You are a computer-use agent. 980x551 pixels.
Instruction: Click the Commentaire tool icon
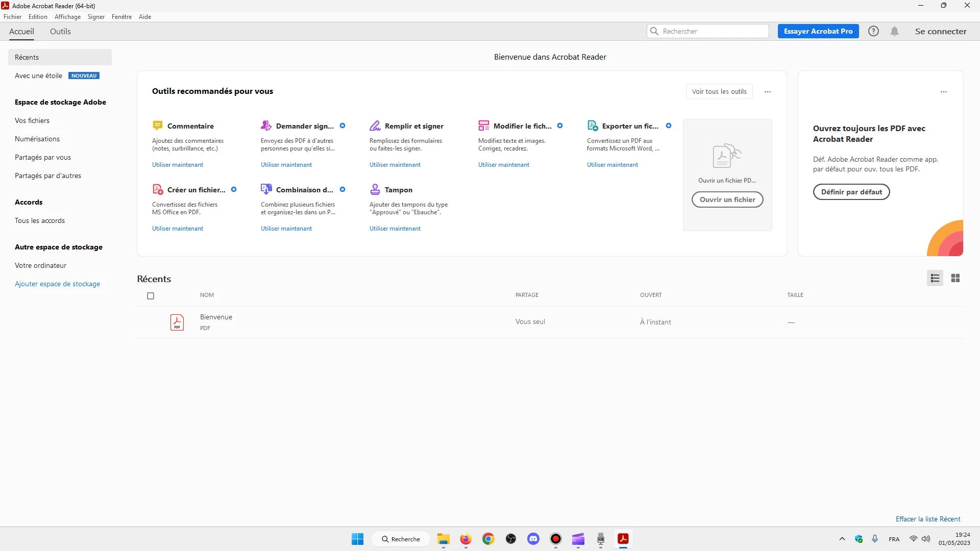[158, 126]
